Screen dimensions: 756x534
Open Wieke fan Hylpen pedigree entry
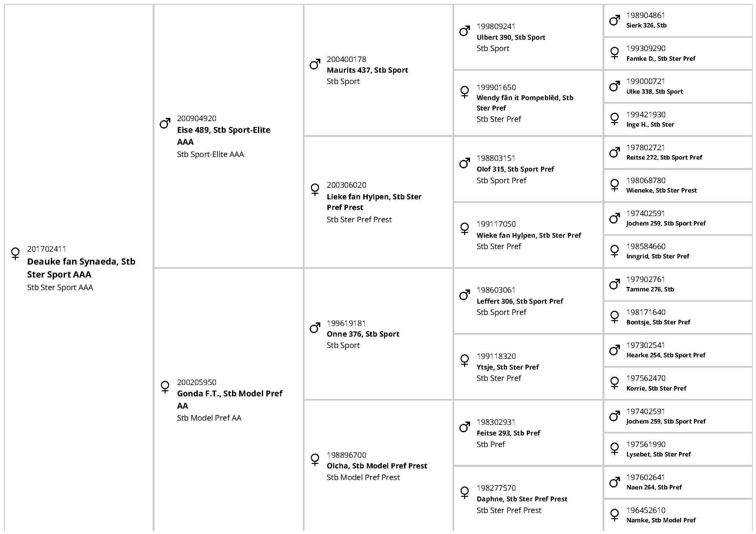pos(528,235)
